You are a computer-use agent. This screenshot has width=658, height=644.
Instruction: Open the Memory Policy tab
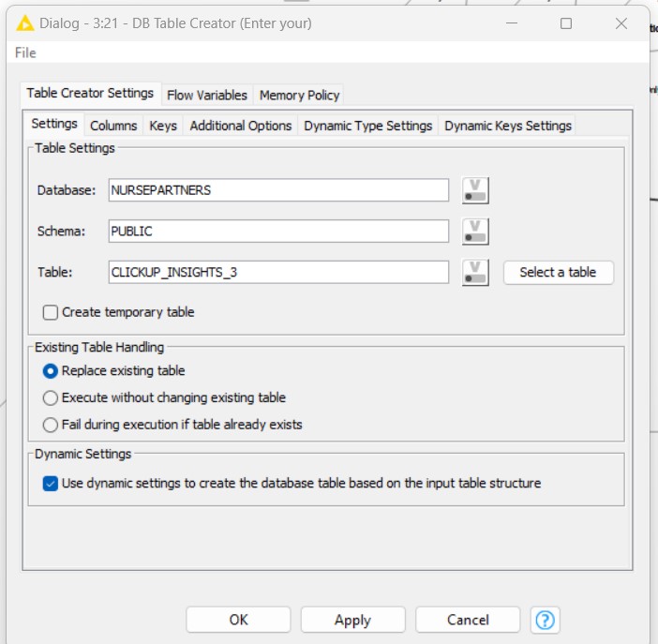tap(299, 95)
